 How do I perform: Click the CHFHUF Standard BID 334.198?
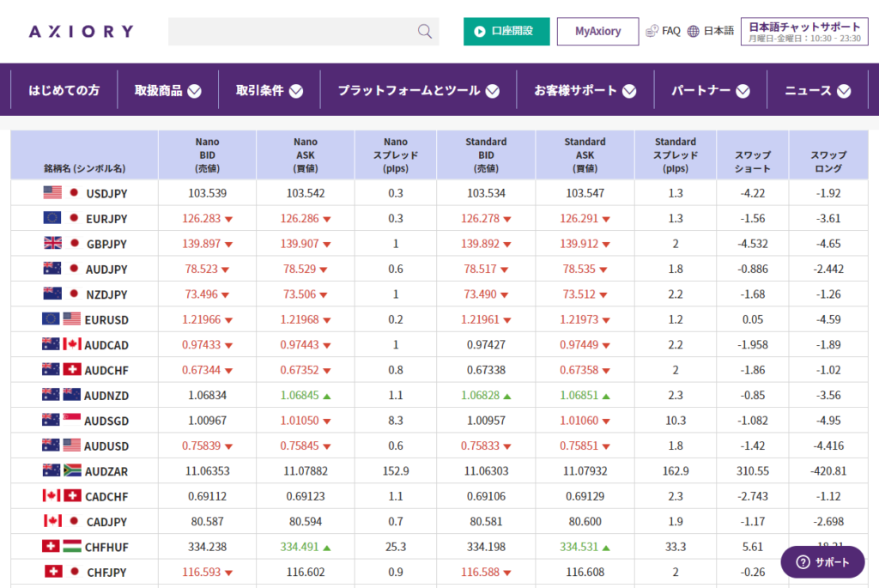coord(486,546)
